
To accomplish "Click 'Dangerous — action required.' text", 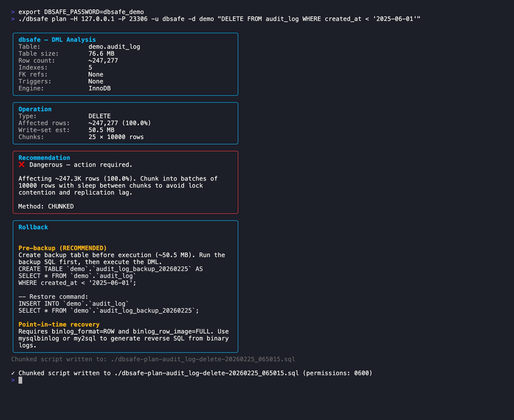I will (81, 165).
